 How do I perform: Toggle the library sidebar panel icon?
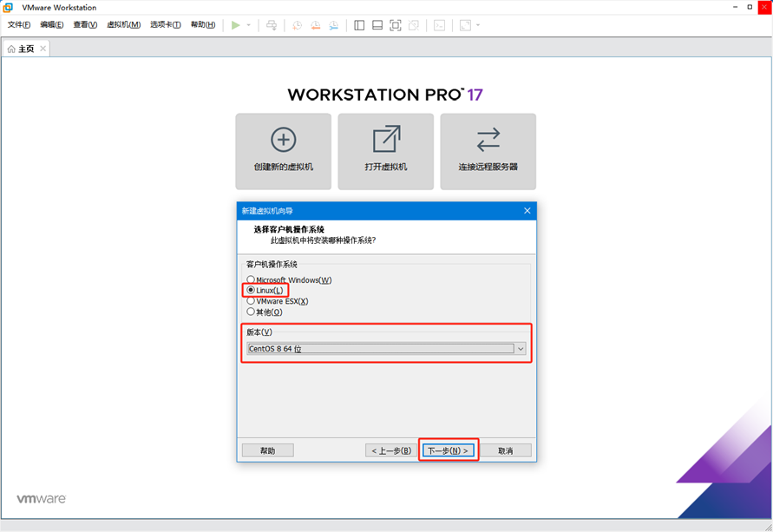coord(359,25)
